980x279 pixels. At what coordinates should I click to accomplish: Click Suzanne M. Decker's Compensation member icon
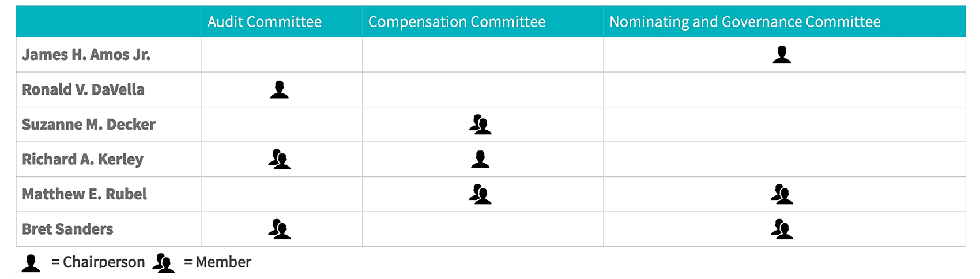point(480,125)
